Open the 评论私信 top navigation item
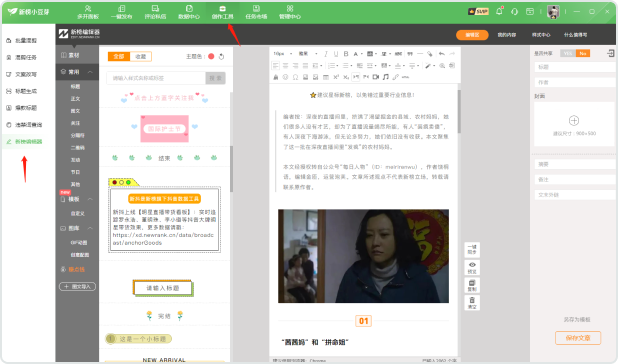The height and width of the screenshot is (364, 618). coord(155,12)
